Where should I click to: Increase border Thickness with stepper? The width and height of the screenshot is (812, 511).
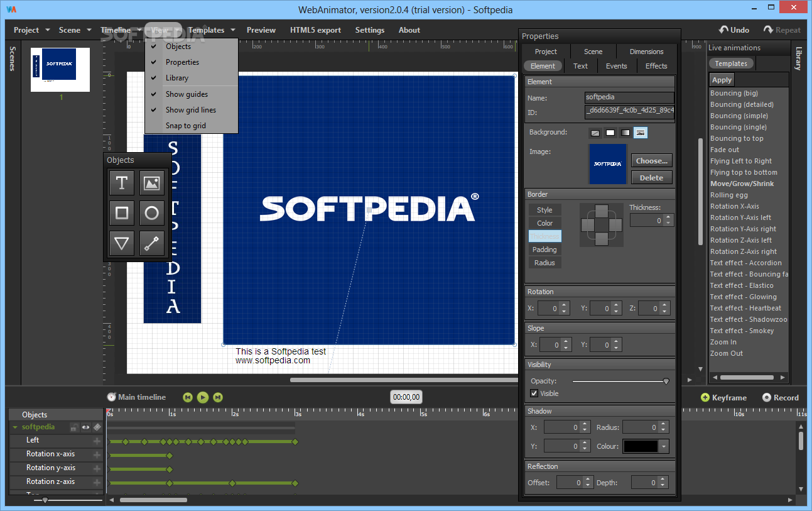668,217
